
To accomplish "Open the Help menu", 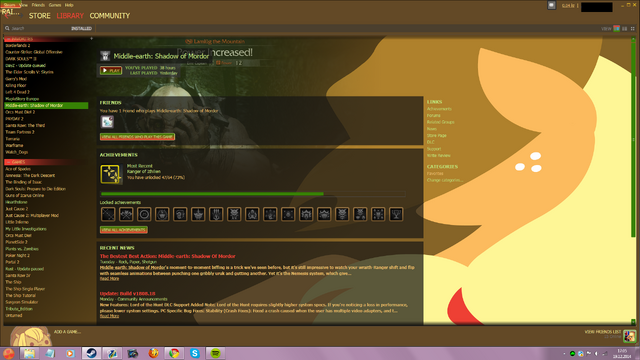I will (x=69, y=5).
